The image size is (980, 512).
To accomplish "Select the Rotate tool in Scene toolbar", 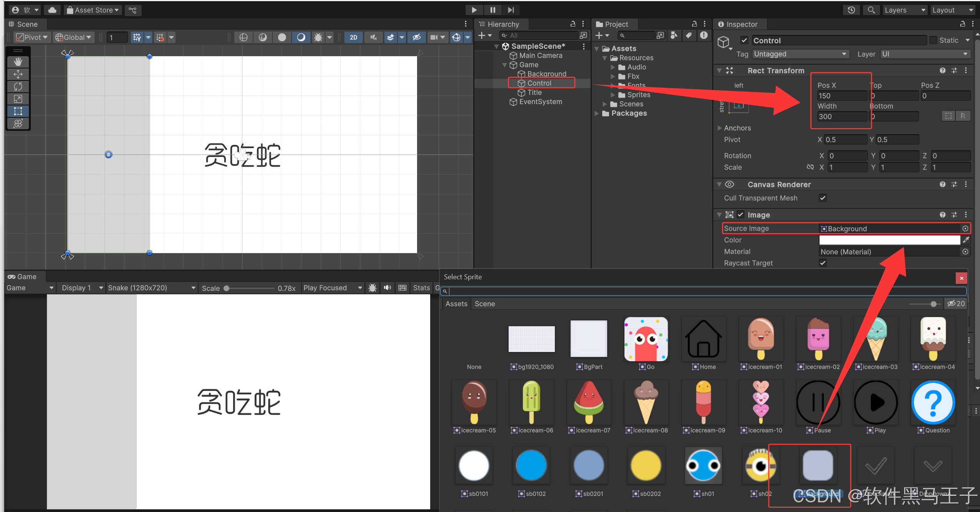I will coord(18,87).
